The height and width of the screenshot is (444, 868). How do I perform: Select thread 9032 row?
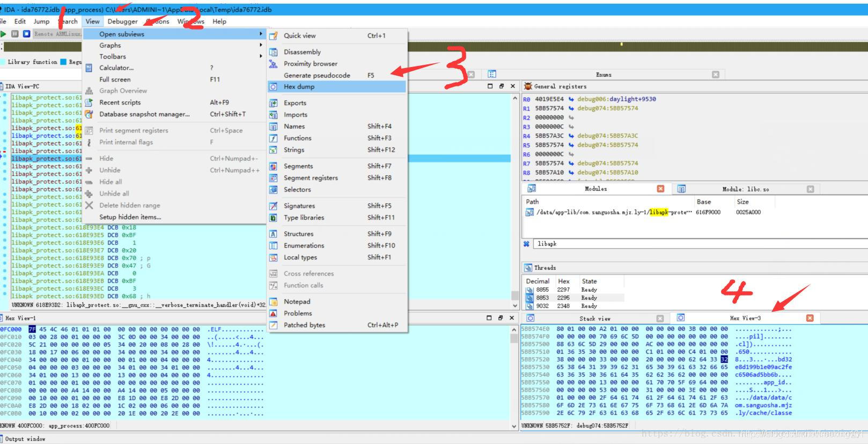pyautogui.click(x=574, y=306)
